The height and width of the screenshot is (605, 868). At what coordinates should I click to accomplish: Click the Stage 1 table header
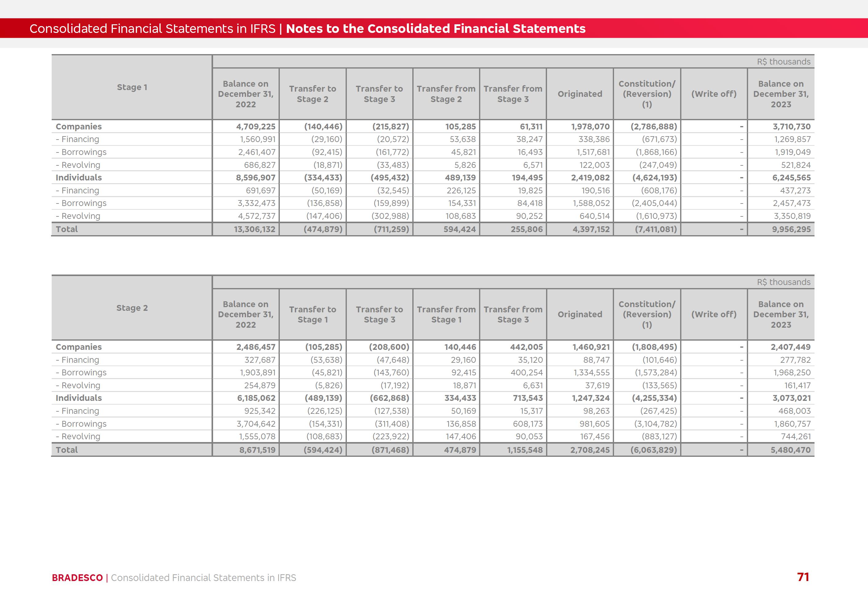click(132, 87)
